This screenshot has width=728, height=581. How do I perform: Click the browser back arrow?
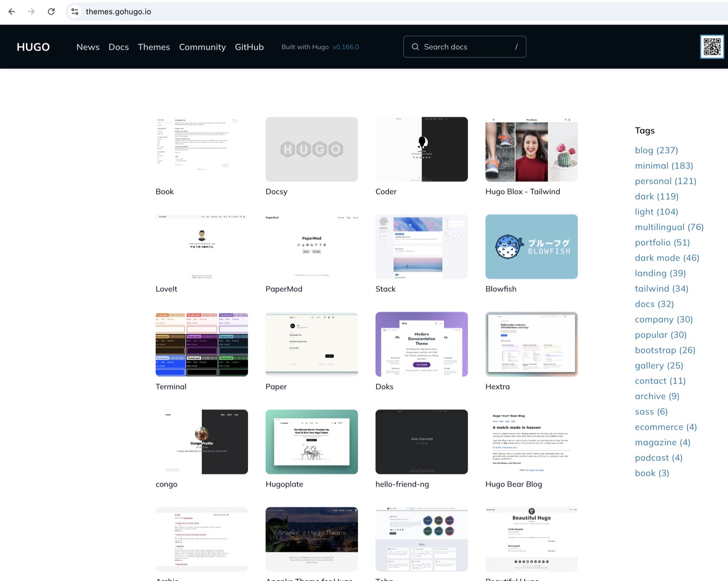(x=12, y=11)
